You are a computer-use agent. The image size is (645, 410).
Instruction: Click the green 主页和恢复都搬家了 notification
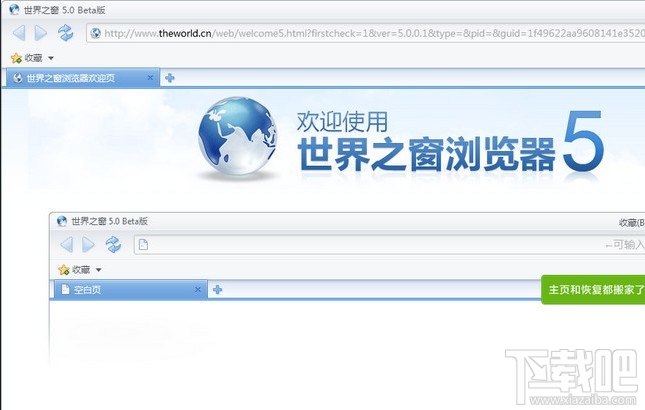[593, 290]
